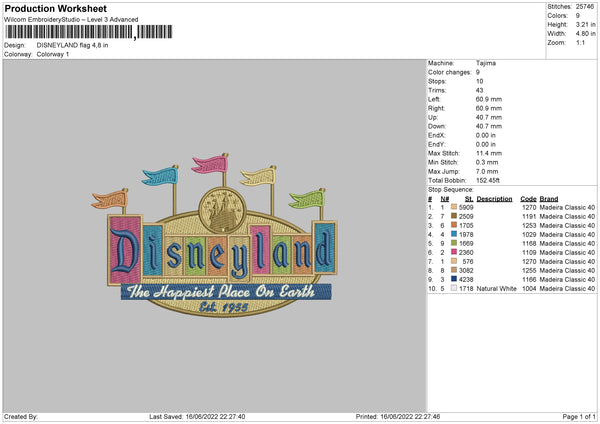600x424 pixels.
Task: Click the 'Last Saved' footer timestamp
Action: click(197, 417)
